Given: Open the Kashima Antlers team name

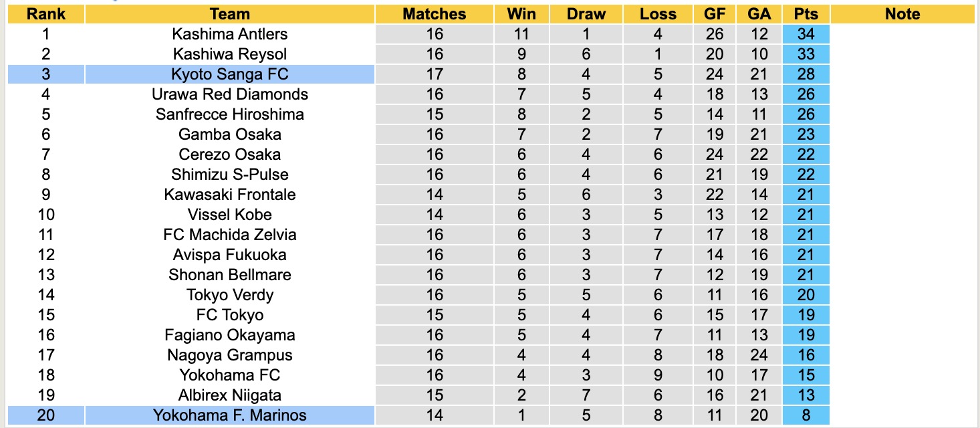Looking at the screenshot, I should (x=229, y=34).
